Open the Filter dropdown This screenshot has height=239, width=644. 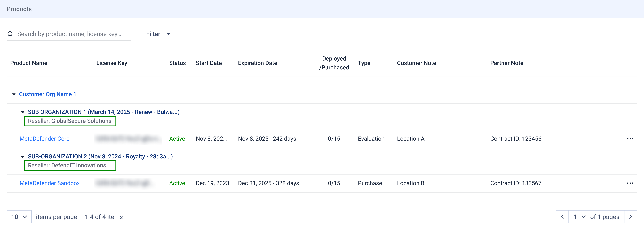[x=158, y=34]
